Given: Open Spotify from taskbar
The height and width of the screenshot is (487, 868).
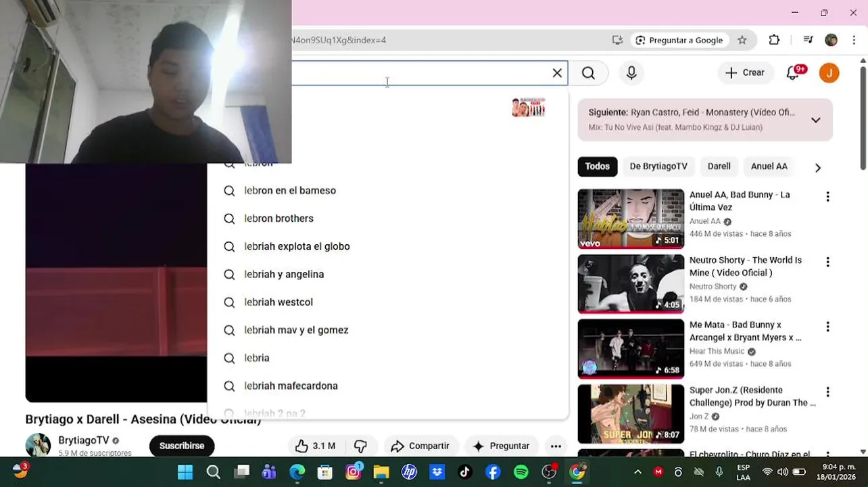Looking at the screenshot, I should [521, 472].
